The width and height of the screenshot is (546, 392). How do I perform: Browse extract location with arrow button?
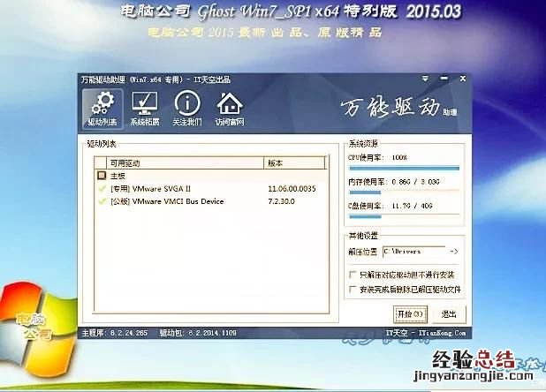[454, 251]
